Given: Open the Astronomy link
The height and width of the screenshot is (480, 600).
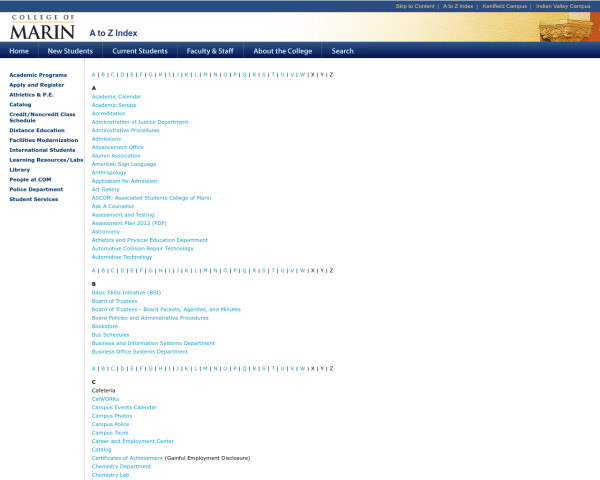Looking at the screenshot, I should pyautogui.click(x=106, y=232).
